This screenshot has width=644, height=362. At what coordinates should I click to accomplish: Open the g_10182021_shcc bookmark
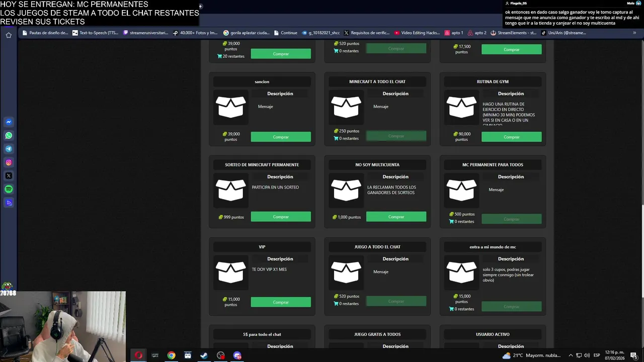[321, 33]
